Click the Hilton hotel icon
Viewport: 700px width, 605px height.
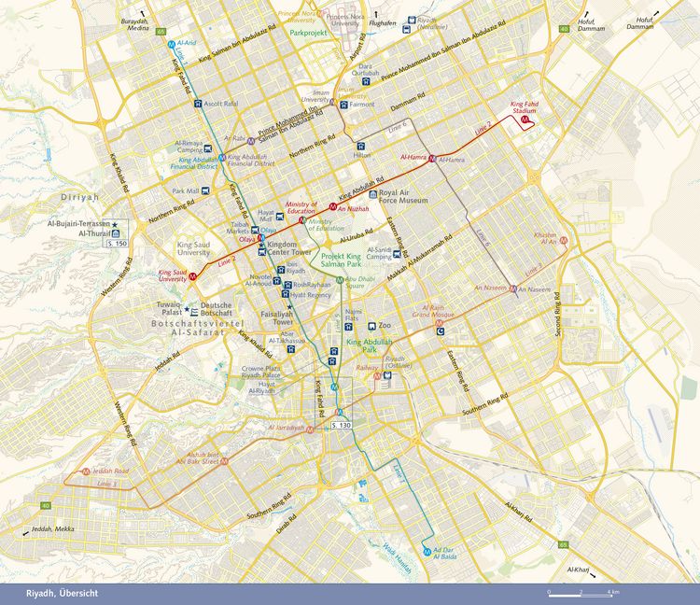[x=360, y=146]
